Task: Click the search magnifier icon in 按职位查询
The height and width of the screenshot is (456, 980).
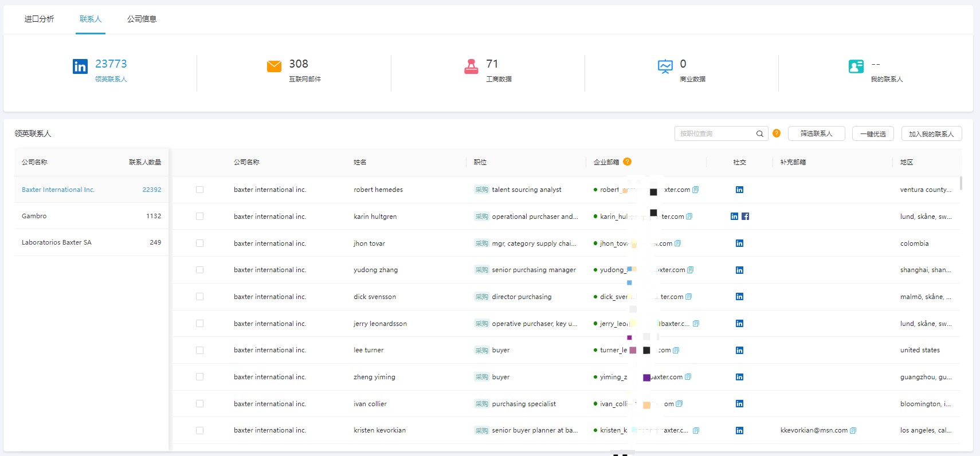Action: click(x=759, y=133)
